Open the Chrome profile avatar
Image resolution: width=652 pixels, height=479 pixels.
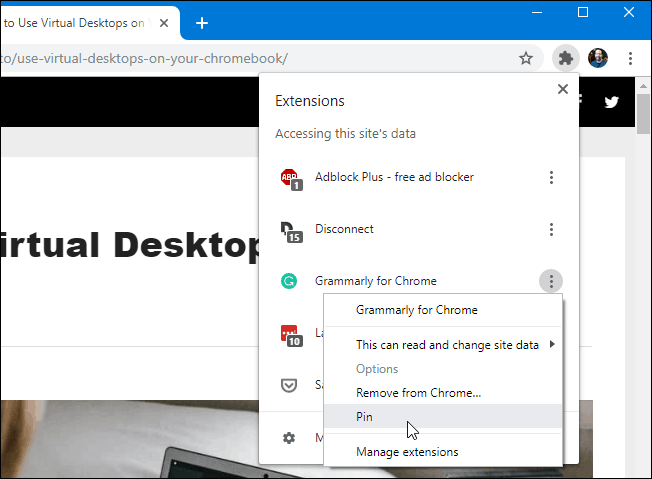[598, 58]
